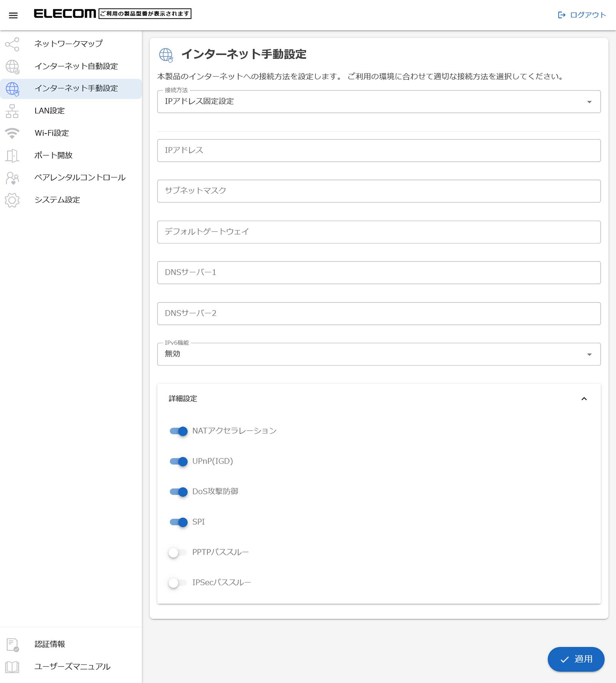Open Network Map via share icon

(x=12, y=44)
